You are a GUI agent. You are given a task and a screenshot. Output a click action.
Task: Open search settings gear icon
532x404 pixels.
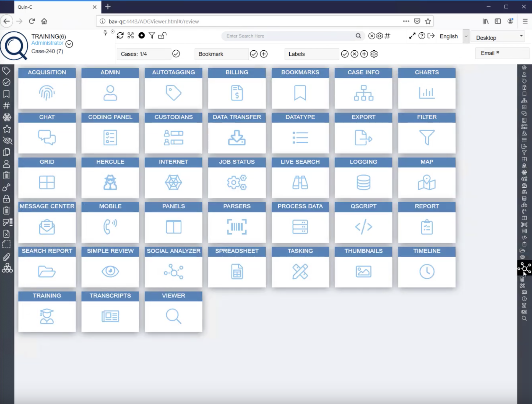(379, 36)
